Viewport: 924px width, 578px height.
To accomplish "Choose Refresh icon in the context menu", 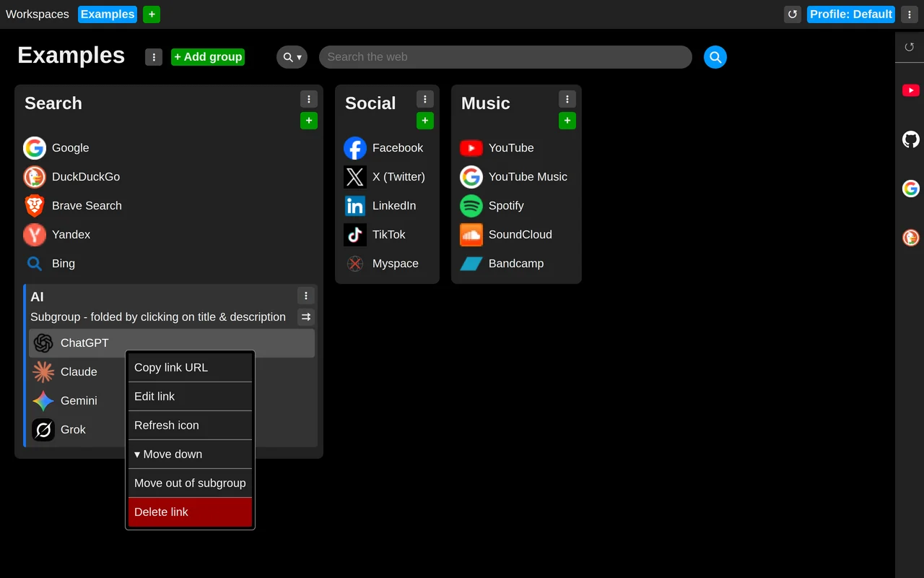I will click(x=191, y=426).
